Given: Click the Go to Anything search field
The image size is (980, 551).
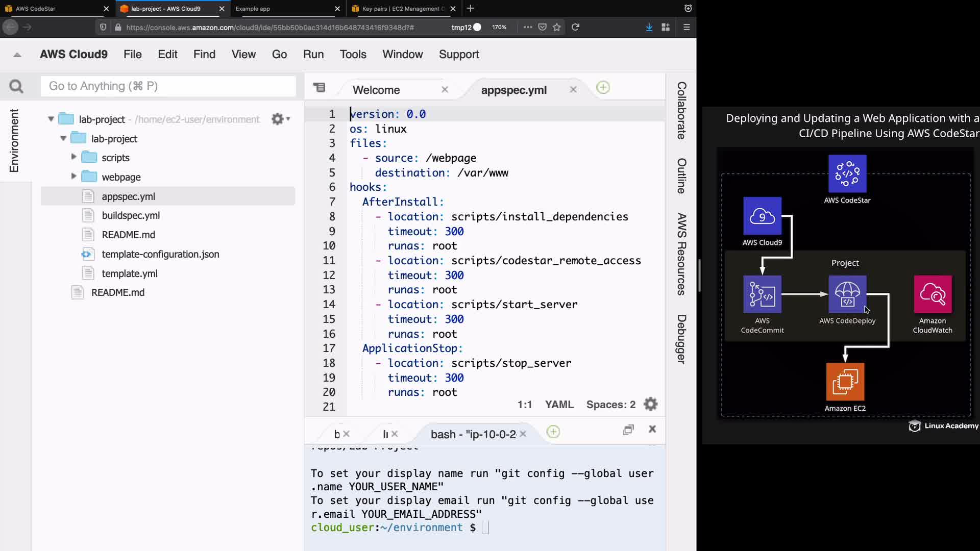Looking at the screenshot, I should [x=168, y=86].
